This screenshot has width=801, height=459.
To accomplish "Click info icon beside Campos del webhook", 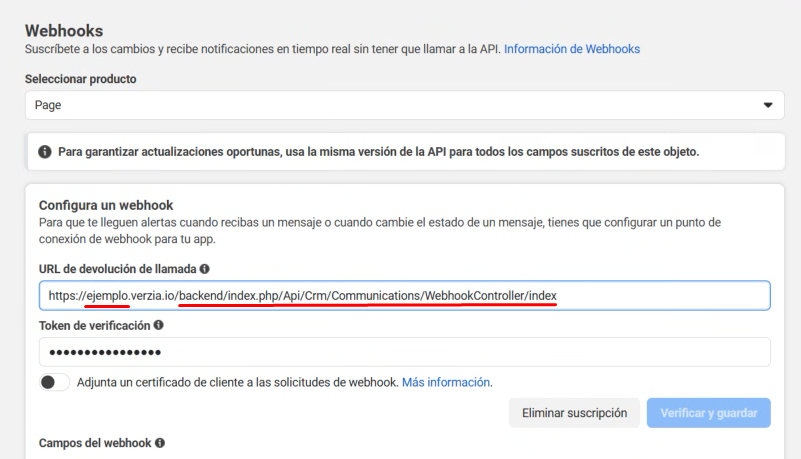I will tap(159, 442).
